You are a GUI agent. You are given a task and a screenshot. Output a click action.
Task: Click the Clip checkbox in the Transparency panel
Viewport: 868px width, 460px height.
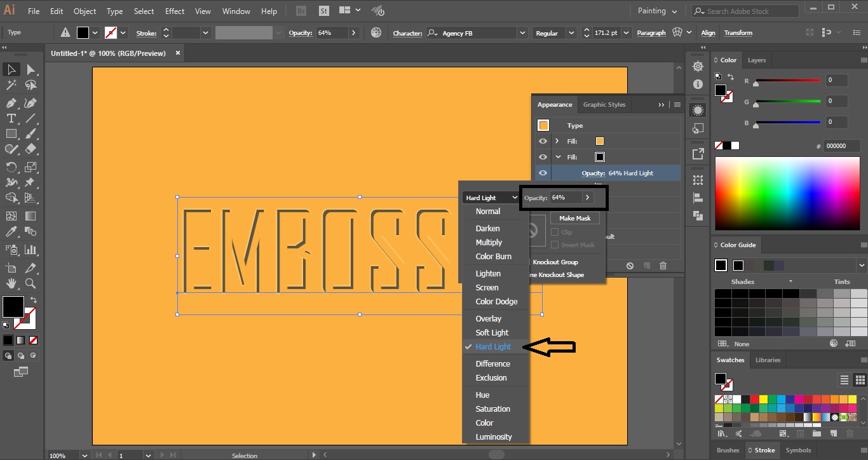point(555,232)
